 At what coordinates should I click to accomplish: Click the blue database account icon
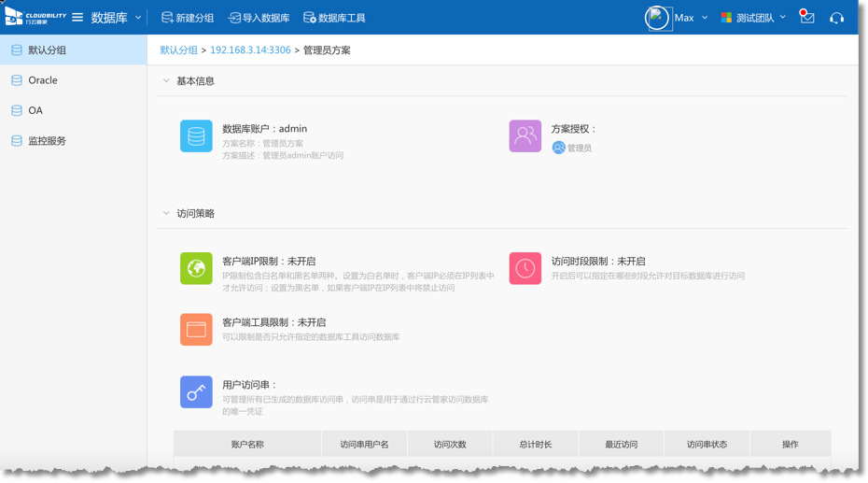(196, 136)
